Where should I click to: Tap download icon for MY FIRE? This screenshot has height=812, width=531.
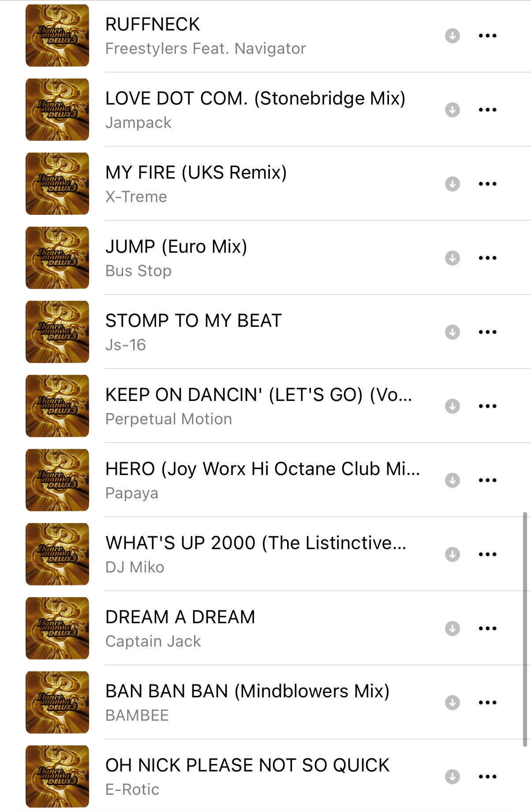click(452, 183)
